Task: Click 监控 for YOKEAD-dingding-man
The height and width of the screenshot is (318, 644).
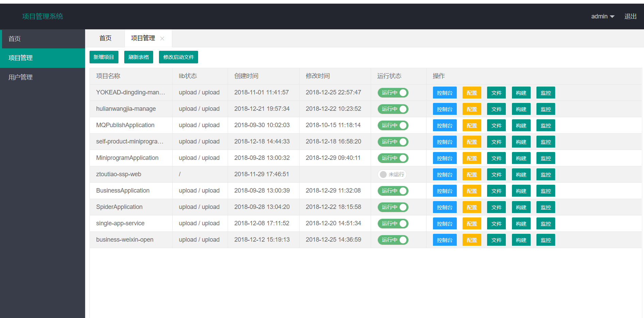Action: pyautogui.click(x=546, y=93)
